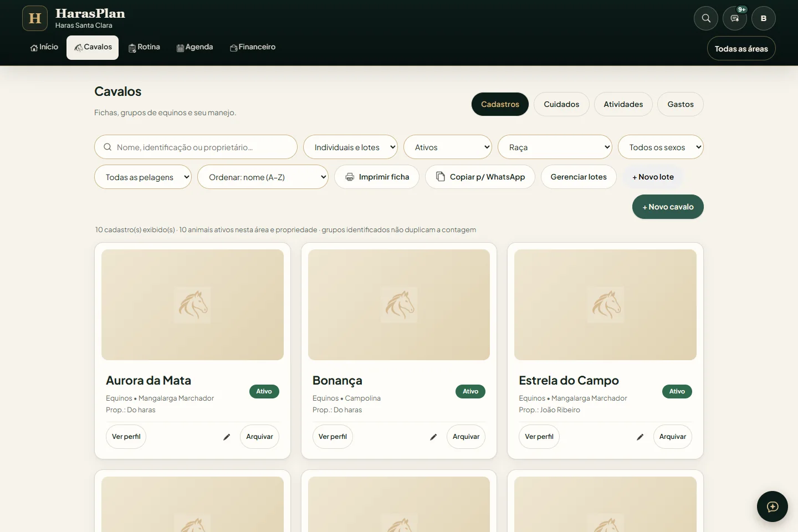Switch to the Cuidados tab
Viewport: 798px width, 532px height.
tap(561, 104)
